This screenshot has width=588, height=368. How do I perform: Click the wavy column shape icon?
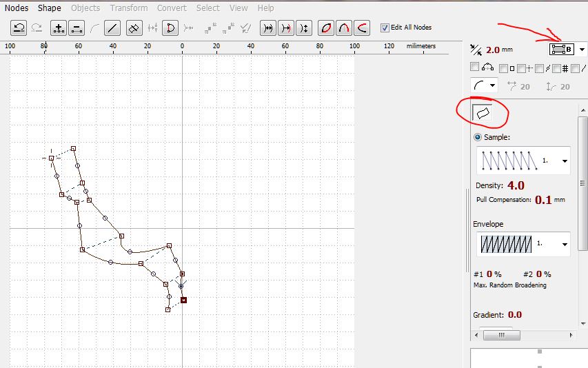pos(483,112)
